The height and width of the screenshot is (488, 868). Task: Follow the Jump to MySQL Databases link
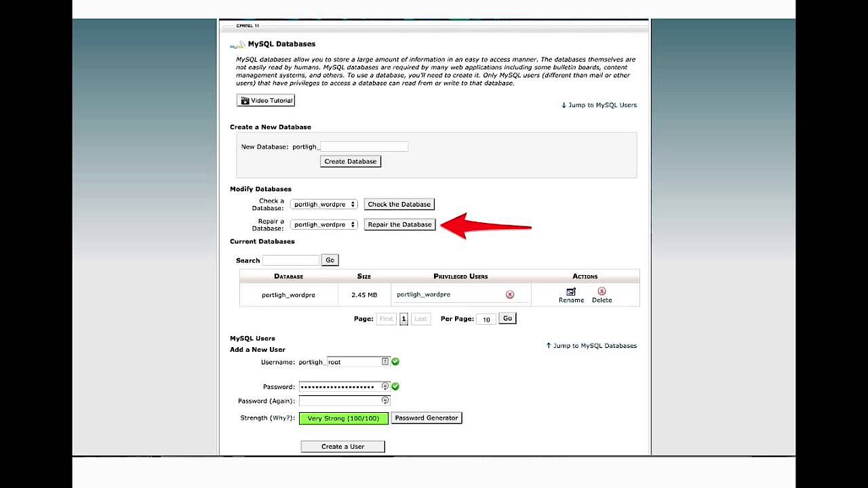pyautogui.click(x=591, y=346)
